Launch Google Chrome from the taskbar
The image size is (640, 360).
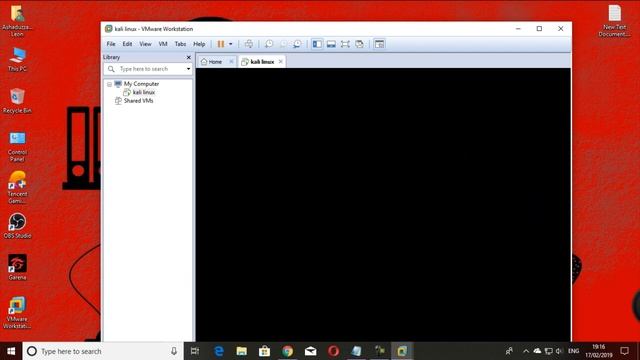coord(287,351)
